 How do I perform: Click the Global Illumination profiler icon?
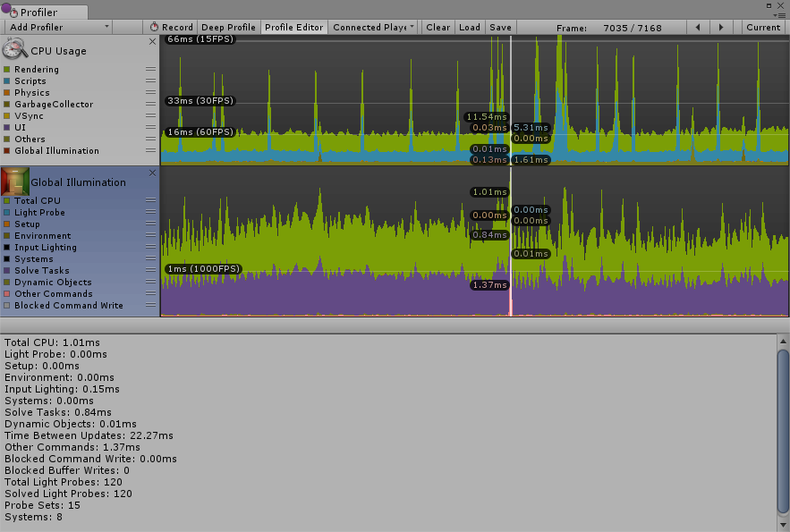point(15,182)
